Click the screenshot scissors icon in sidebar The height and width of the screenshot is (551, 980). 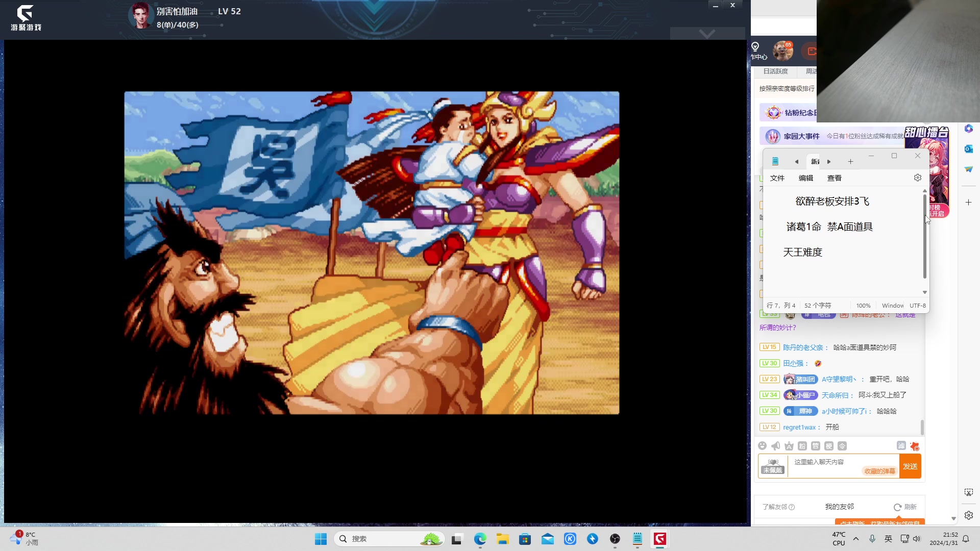969,492
